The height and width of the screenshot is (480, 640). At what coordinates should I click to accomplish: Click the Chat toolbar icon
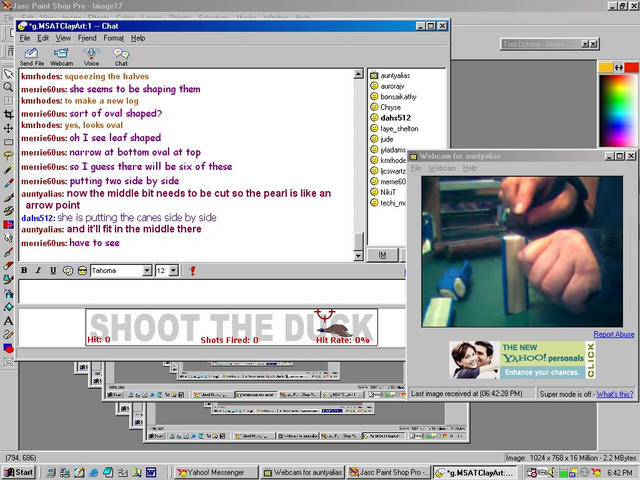(x=121, y=57)
